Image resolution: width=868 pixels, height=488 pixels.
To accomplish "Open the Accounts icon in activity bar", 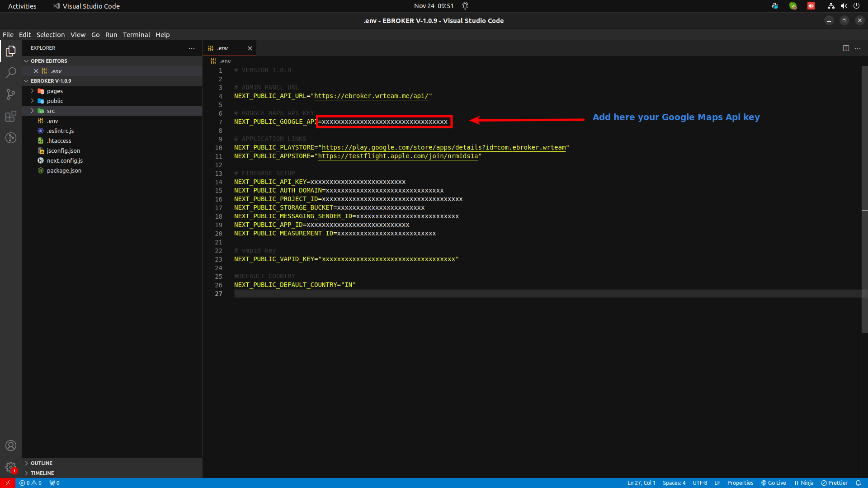I will point(11,446).
